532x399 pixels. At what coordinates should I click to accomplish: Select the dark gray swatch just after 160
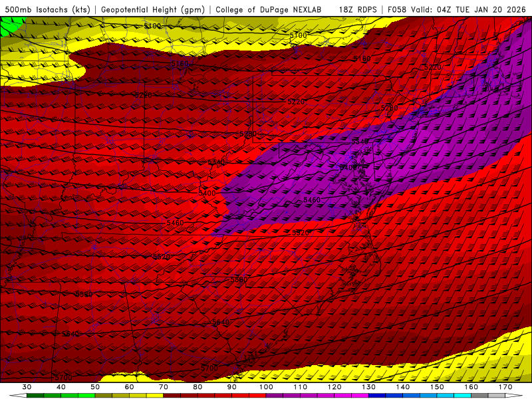[x=479, y=395]
